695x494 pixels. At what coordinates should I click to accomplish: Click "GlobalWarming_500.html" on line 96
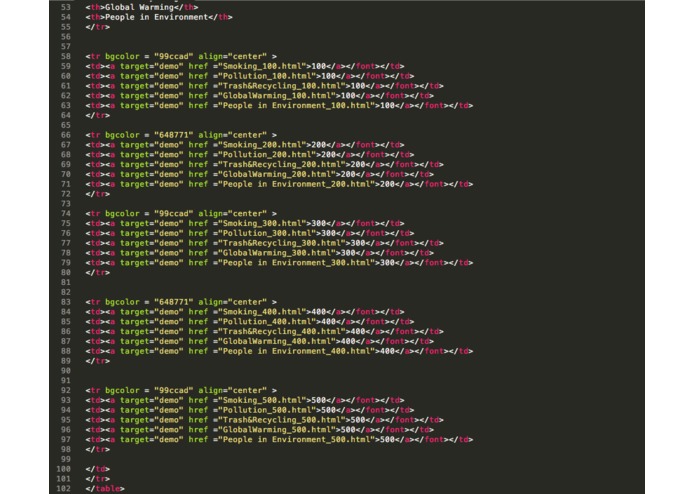tap(276, 429)
